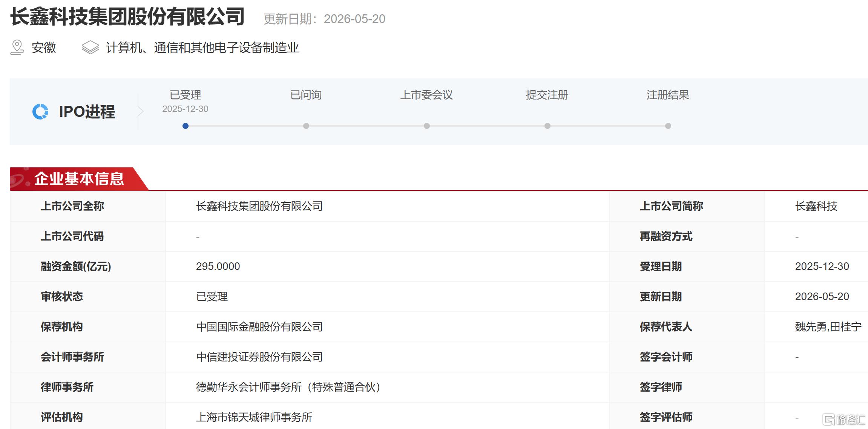Click the company title 长鑫科技集团股份有限公司 heading
This screenshot has height=429, width=868.
128,17
